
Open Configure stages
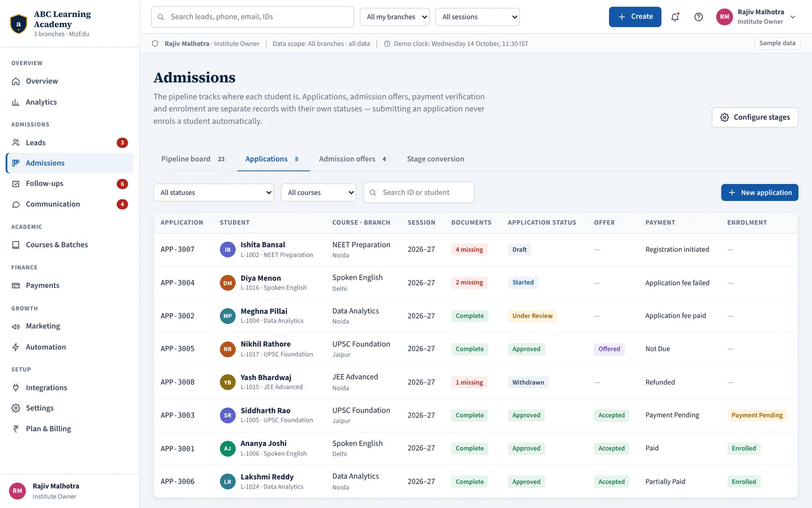tap(755, 117)
